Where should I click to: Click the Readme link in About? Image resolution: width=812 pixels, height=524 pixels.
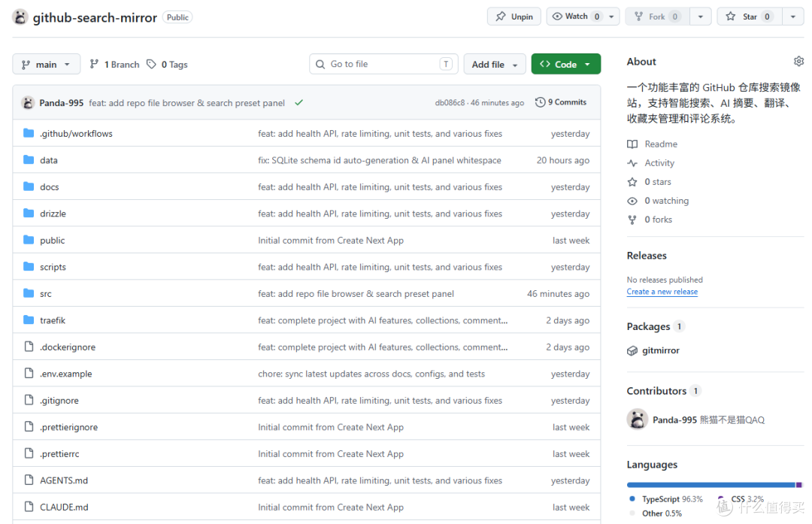point(661,144)
